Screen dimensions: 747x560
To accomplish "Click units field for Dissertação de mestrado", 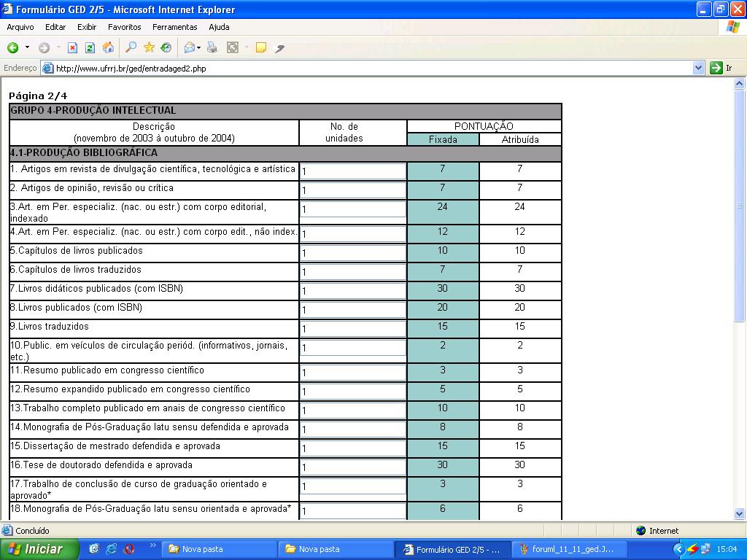I will pyautogui.click(x=352, y=448).
